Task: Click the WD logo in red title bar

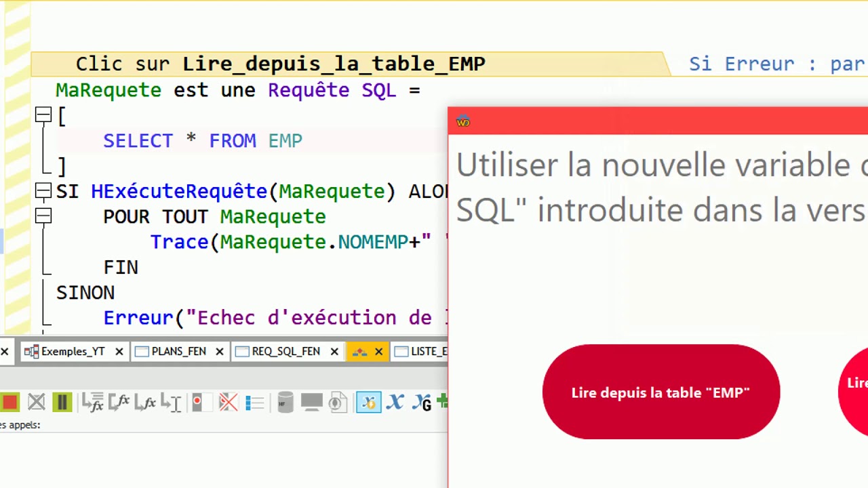Action: (463, 122)
